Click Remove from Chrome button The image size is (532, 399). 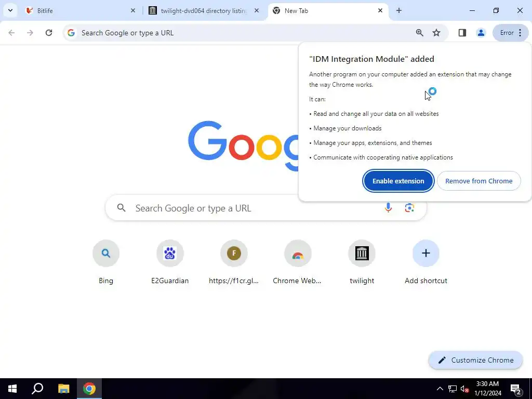coord(478,181)
